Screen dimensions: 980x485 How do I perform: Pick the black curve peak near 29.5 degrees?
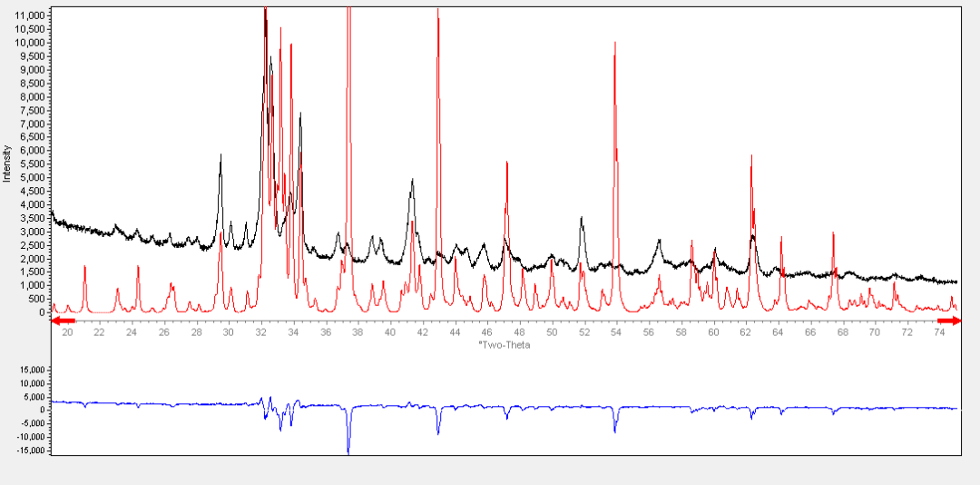coord(220,156)
